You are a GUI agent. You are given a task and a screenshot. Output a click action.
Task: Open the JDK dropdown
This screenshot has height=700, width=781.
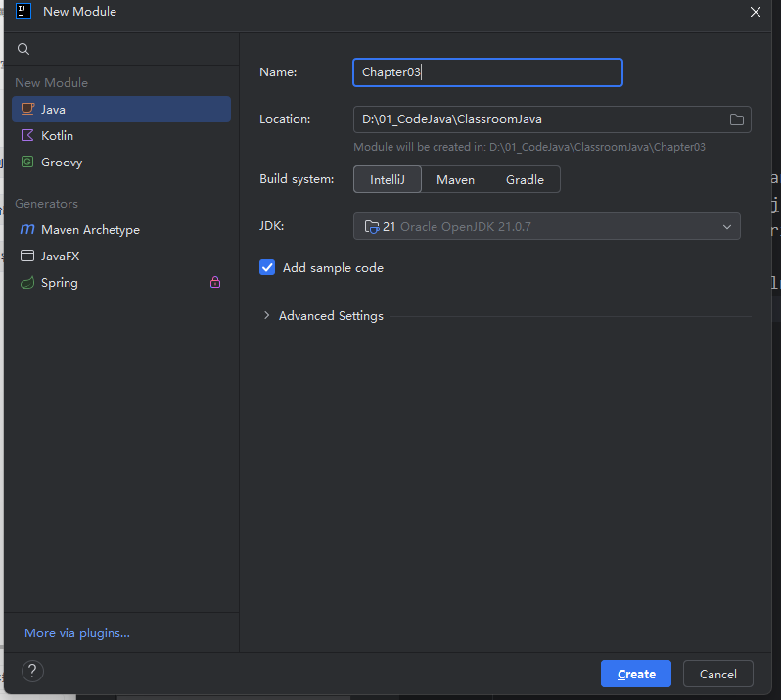pyautogui.click(x=547, y=226)
